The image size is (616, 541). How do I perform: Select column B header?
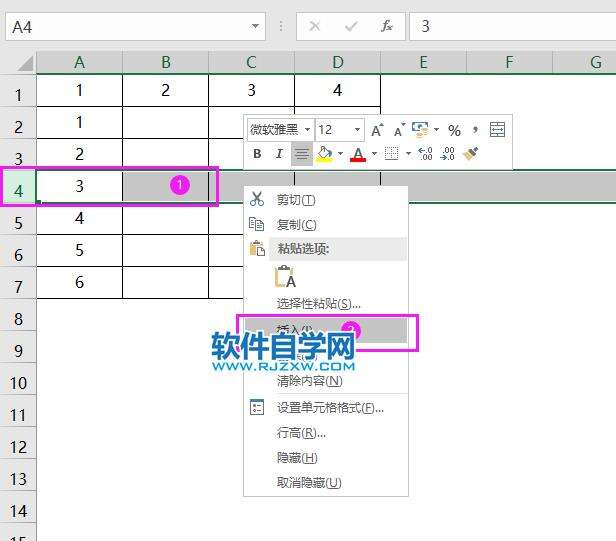click(165, 62)
